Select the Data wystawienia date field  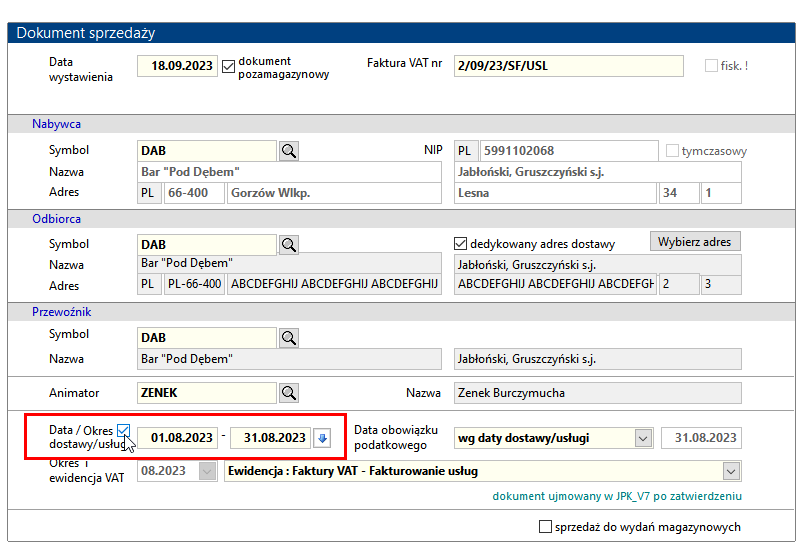[x=177, y=66]
